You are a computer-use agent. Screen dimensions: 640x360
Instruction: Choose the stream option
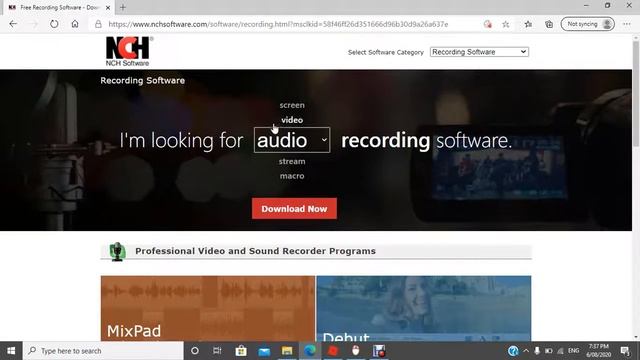click(x=292, y=161)
